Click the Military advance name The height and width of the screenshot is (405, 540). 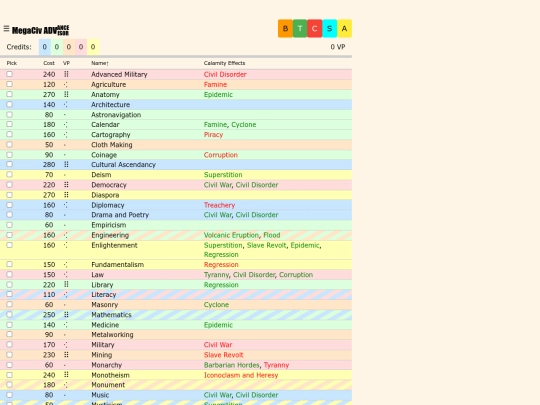click(103, 345)
